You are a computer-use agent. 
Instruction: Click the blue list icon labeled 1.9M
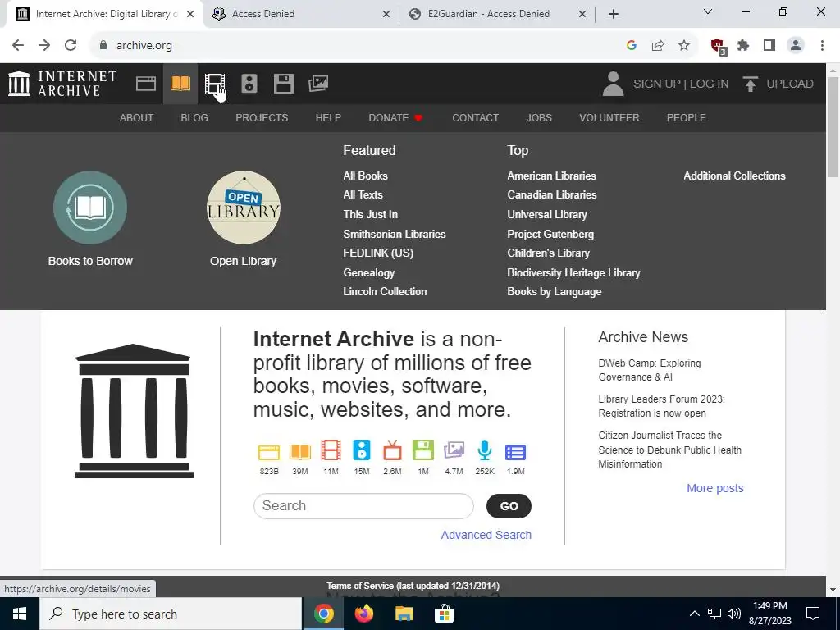pos(515,452)
